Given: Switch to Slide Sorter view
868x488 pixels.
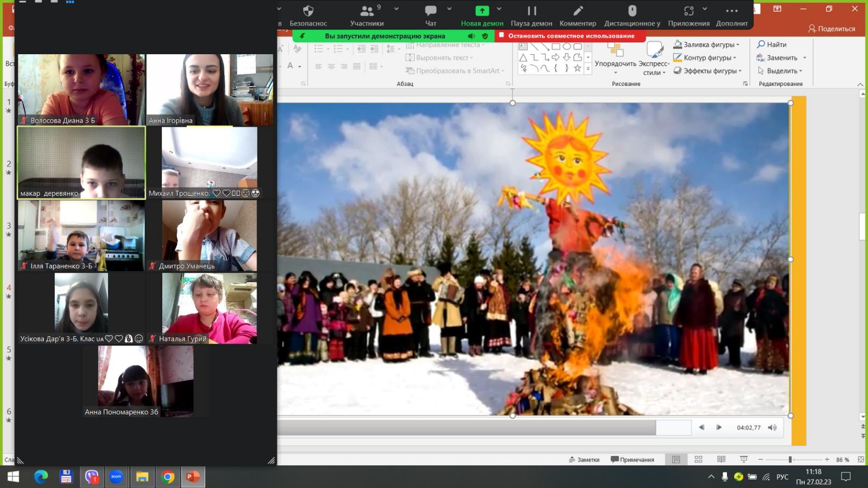Looking at the screenshot, I should pos(698,459).
